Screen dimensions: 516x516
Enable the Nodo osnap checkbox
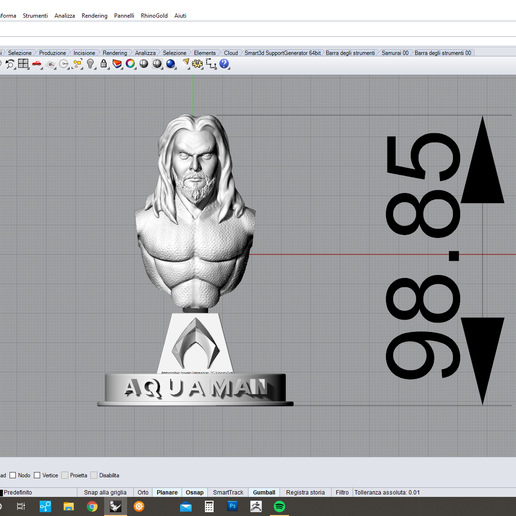click(13, 475)
